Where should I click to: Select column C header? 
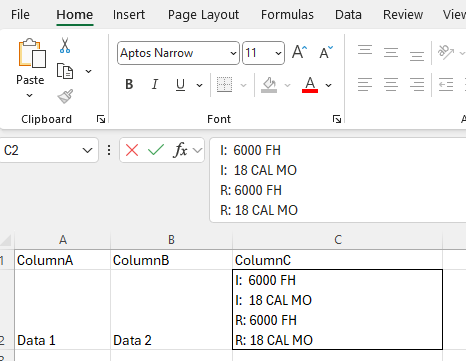tap(338, 240)
